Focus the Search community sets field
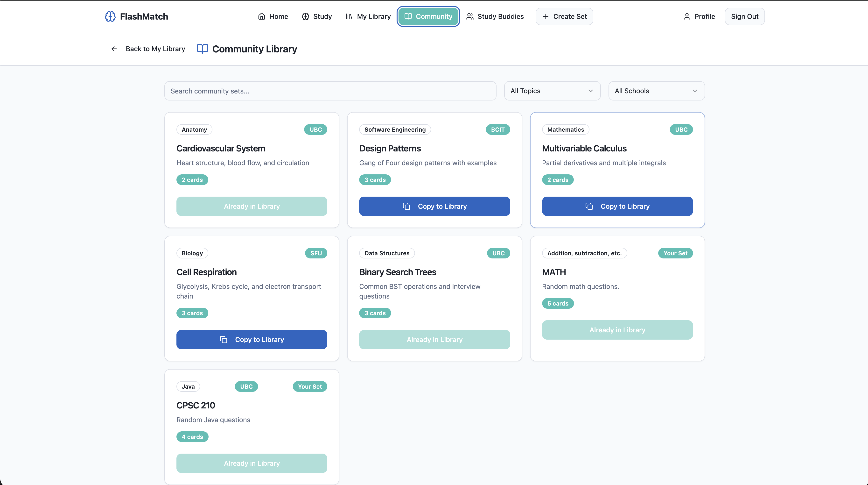 tap(330, 91)
